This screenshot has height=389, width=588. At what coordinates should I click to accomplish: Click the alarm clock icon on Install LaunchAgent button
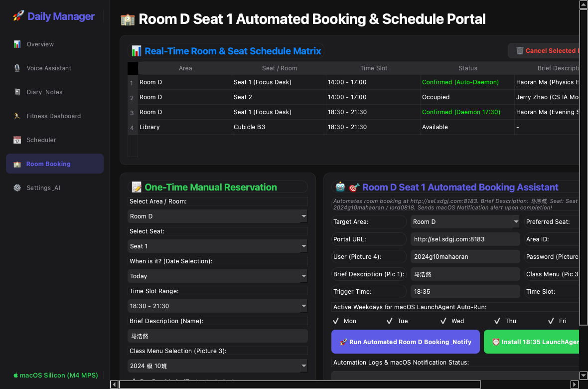tap(496, 342)
